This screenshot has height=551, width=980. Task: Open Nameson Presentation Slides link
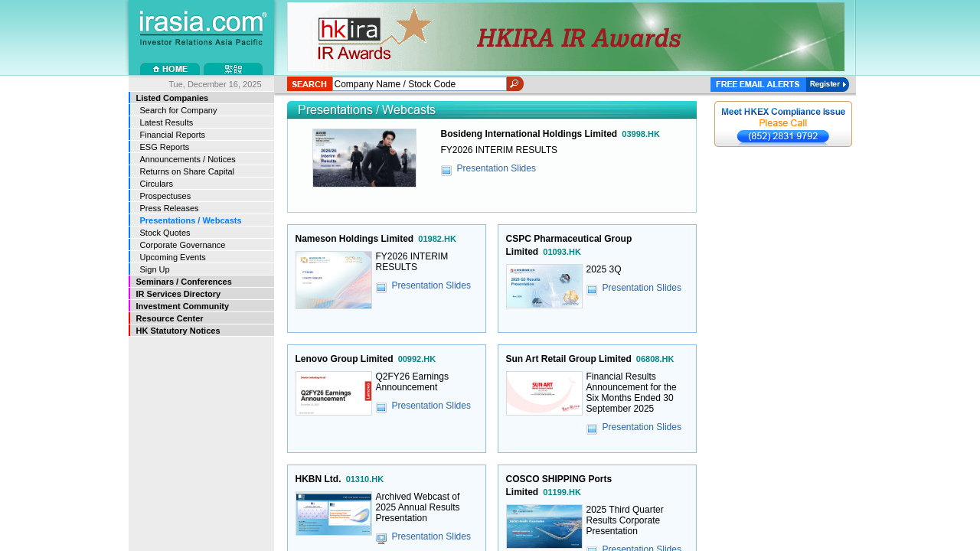pos(431,285)
